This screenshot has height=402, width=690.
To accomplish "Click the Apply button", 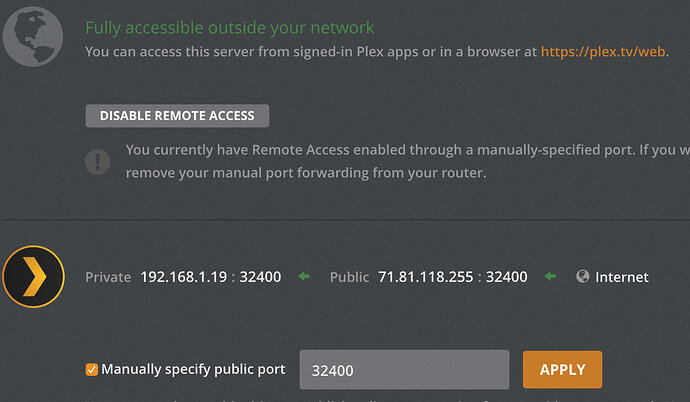I will click(x=562, y=370).
